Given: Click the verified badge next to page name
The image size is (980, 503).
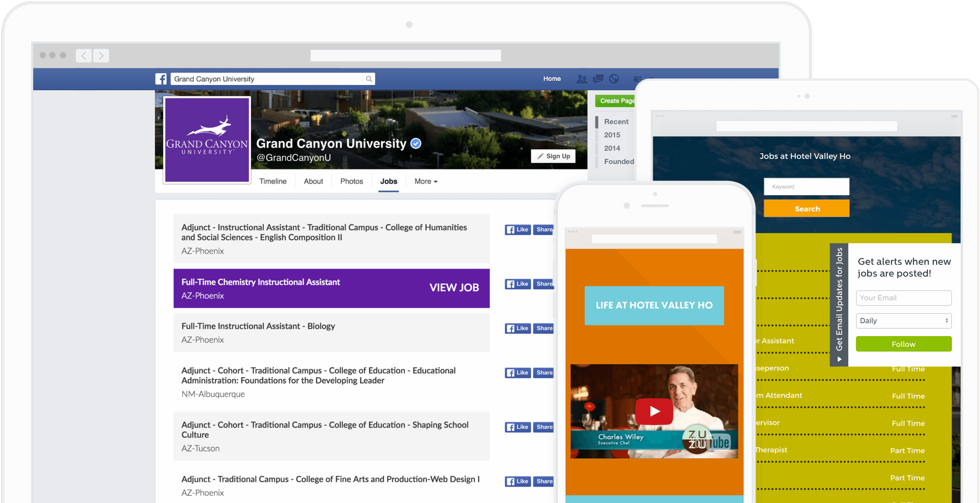Looking at the screenshot, I should (416, 143).
